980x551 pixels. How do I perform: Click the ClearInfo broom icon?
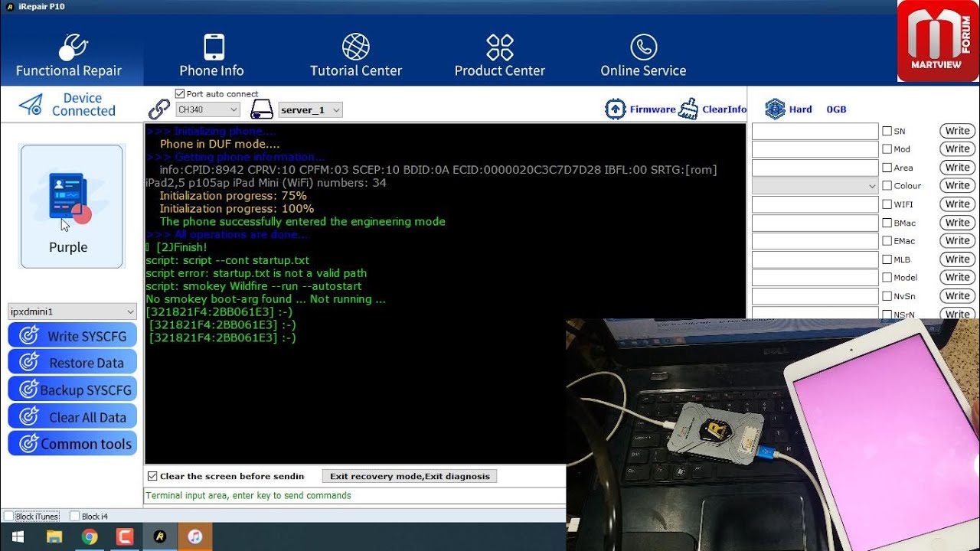(x=688, y=109)
